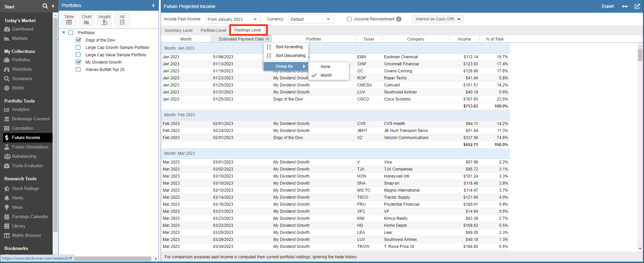Check Large Cap Value Sample Portfolio

tap(78, 55)
